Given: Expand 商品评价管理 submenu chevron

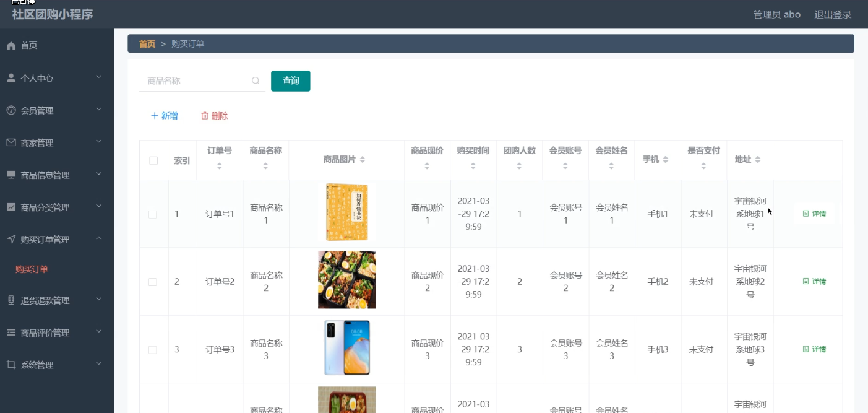Looking at the screenshot, I should point(98,331).
